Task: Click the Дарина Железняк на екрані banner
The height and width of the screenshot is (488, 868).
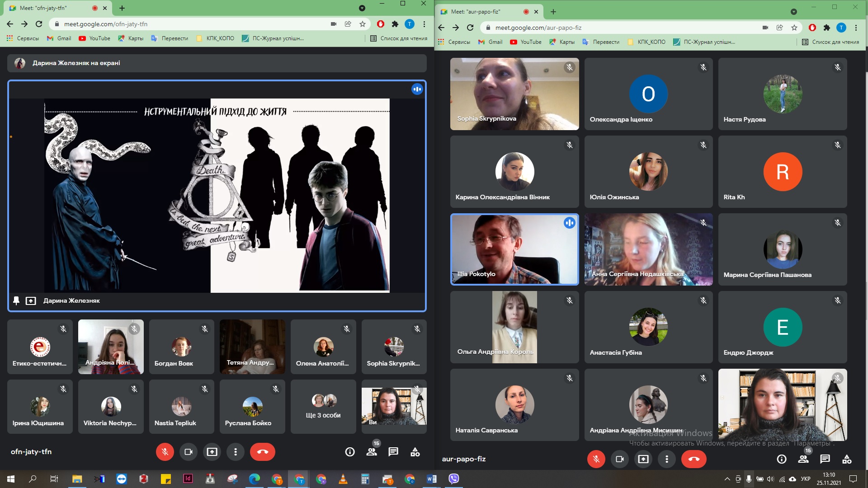Action: pos(217,63)
